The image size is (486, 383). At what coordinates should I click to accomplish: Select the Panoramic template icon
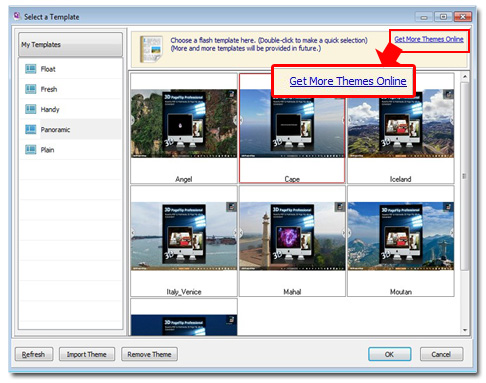[31, 129]
